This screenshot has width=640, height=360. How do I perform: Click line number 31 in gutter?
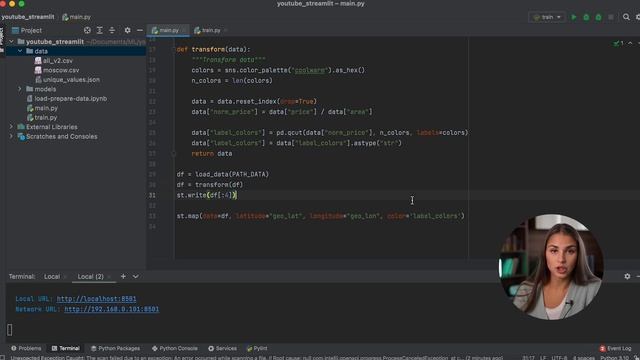click(152, 195)
